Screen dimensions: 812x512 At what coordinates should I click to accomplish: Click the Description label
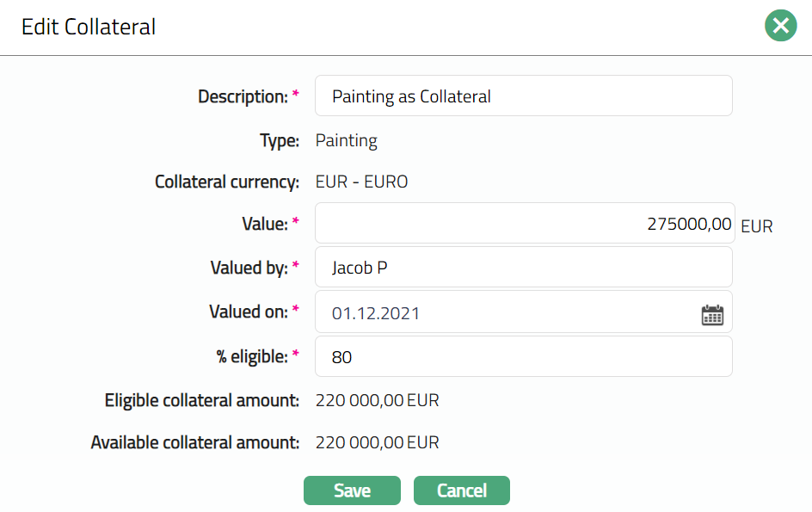[243, 96]
